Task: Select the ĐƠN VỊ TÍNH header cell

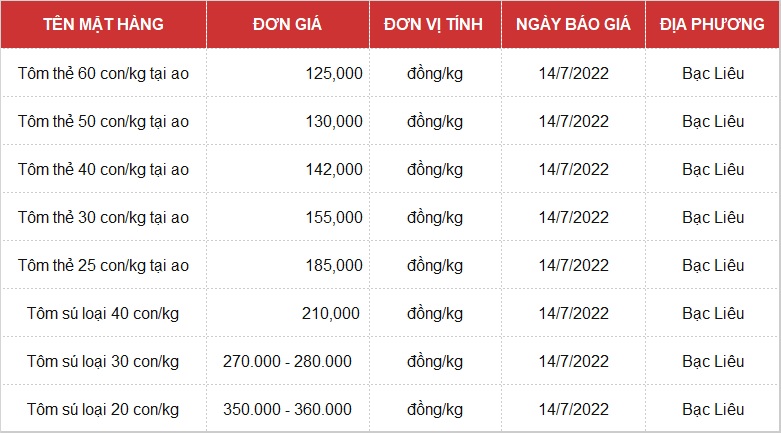Action: coord(435,24)
